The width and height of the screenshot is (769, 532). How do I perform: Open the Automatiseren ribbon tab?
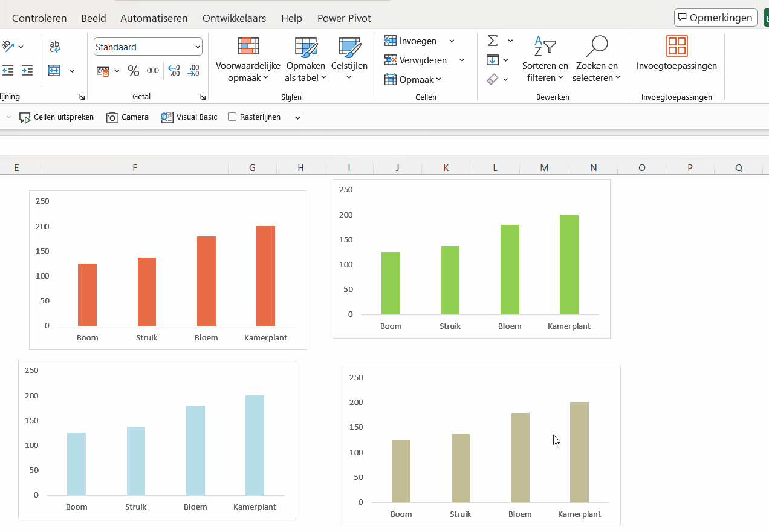154,18
